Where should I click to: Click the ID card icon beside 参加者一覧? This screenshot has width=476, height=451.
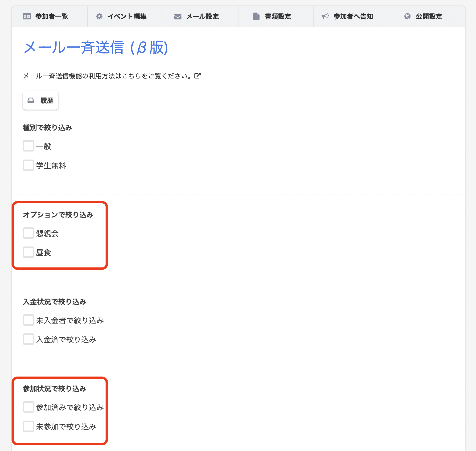[27, 16]
